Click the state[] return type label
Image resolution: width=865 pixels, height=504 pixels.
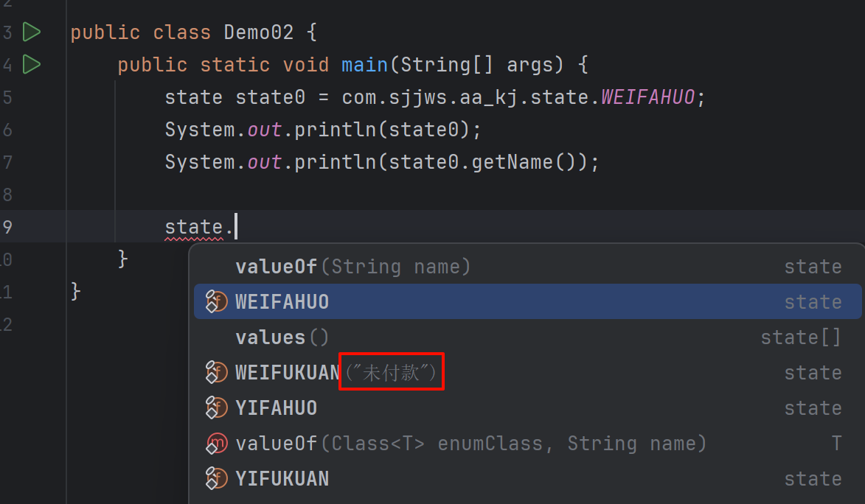point(801,337)
